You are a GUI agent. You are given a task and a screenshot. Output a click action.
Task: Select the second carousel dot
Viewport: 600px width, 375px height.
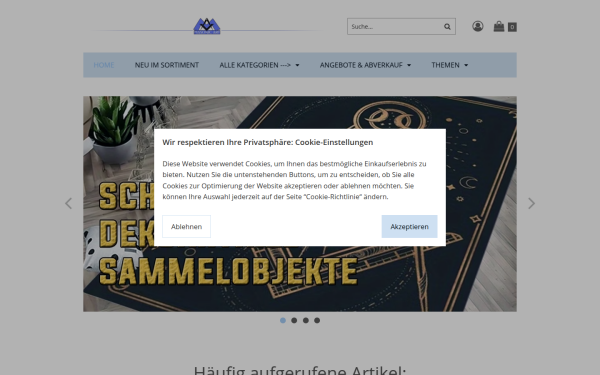pos(294,320)
